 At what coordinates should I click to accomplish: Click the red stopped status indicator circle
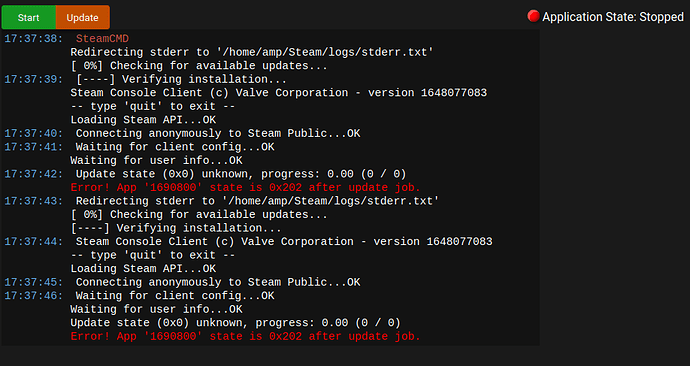pos(533,16)
